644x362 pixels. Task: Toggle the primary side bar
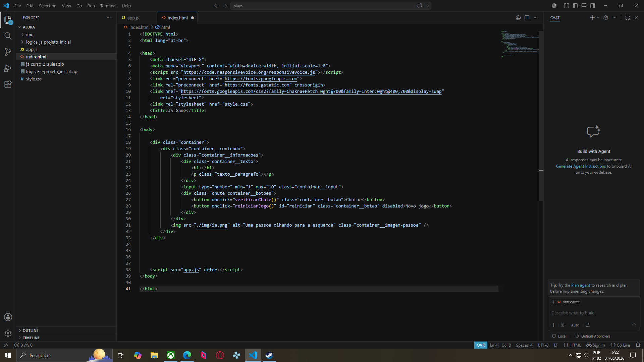[575, 6]
